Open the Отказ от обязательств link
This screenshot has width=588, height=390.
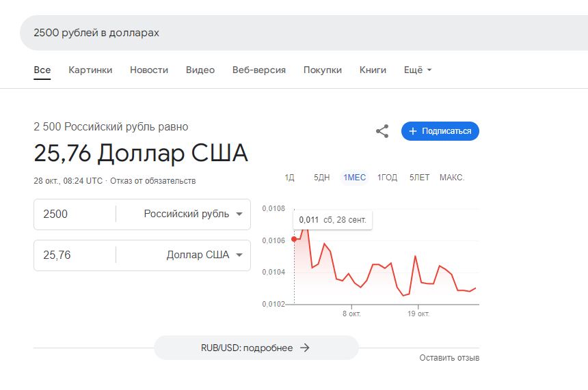pyautogui.click(x=153, y=181)
